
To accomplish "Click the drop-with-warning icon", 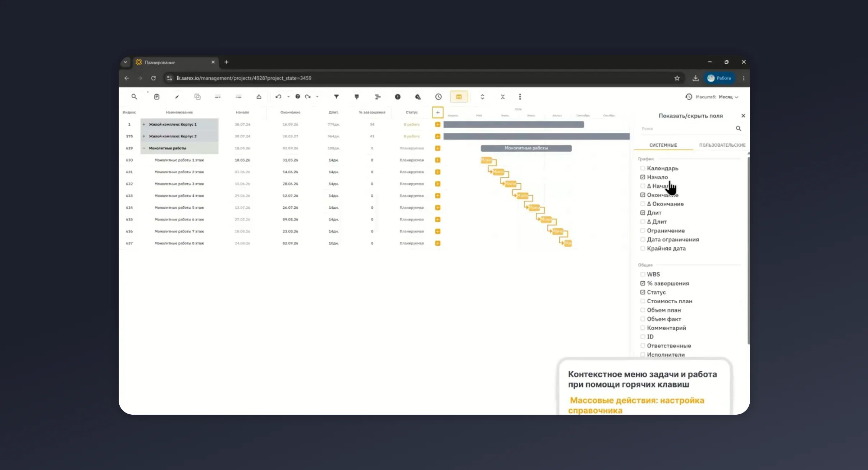I will (x=418, y=97).
